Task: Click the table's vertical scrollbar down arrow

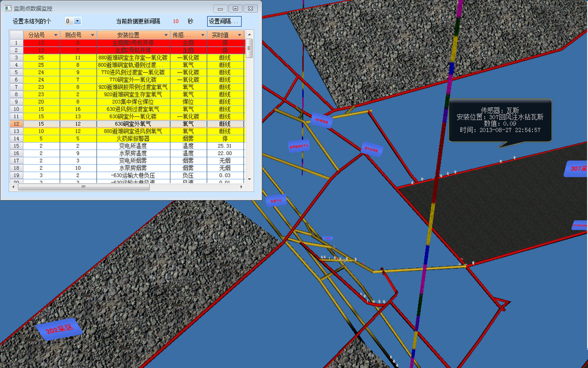Action: click(250, 179)
